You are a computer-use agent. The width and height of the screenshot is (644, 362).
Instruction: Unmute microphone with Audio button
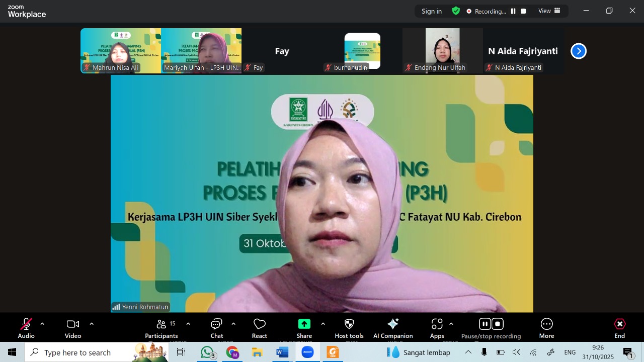pos(26,328)
